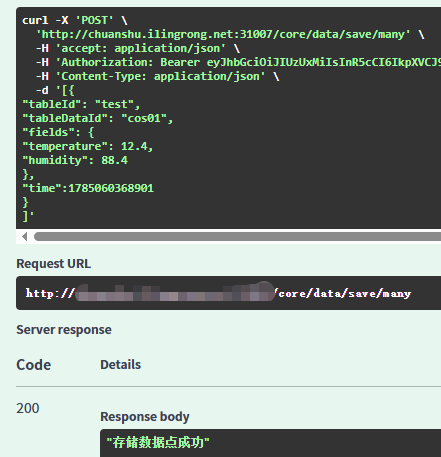
Task: Click the /core/data/save/many path in Request URL box
Action: point(343,293)
